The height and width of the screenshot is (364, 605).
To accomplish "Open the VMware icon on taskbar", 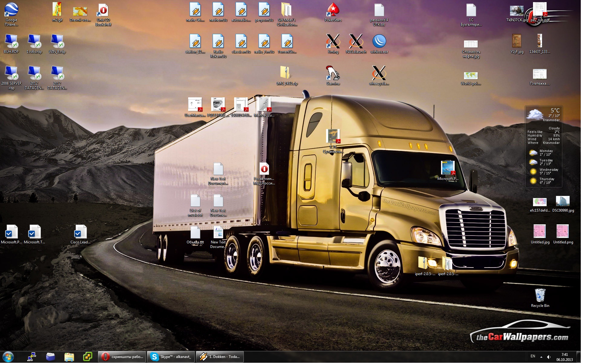I will pos(88,357).
